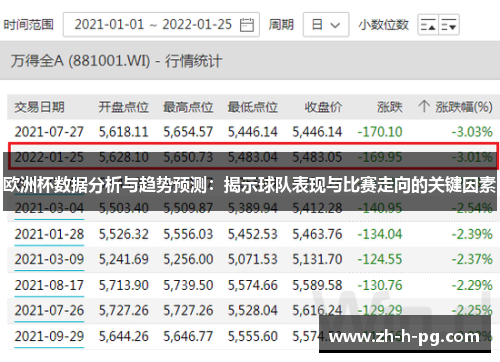Click percent change -2.29%
Image resolution: width=500 pixels, height=362 pixels.
[x=472, y=285]
